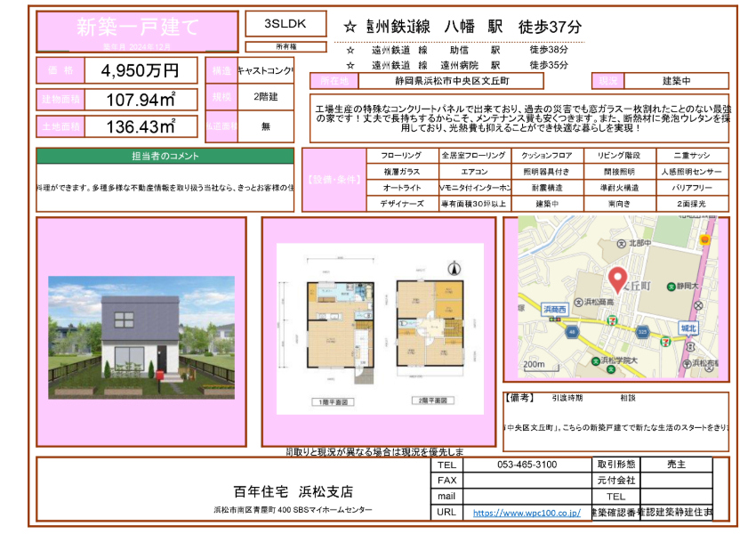Click the north arrow compass on the floor plan
The height and width of the screenshot is (534, 756).
click(454, 268)
